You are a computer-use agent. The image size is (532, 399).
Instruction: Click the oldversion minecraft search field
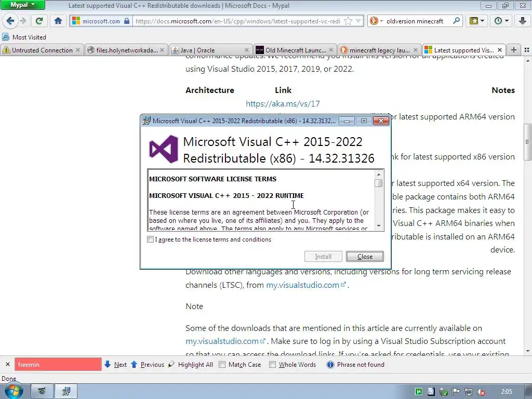(x=415, y=21)
